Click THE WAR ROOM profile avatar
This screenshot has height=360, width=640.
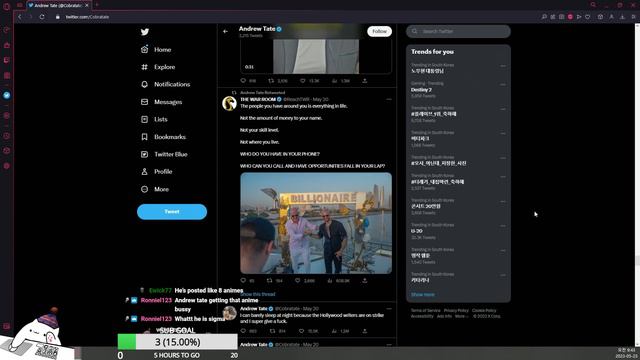point(229,103)
